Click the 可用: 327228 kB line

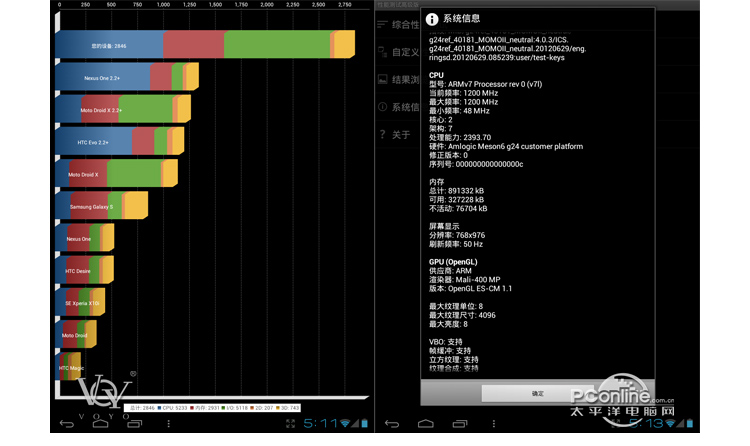pos(456,200)
